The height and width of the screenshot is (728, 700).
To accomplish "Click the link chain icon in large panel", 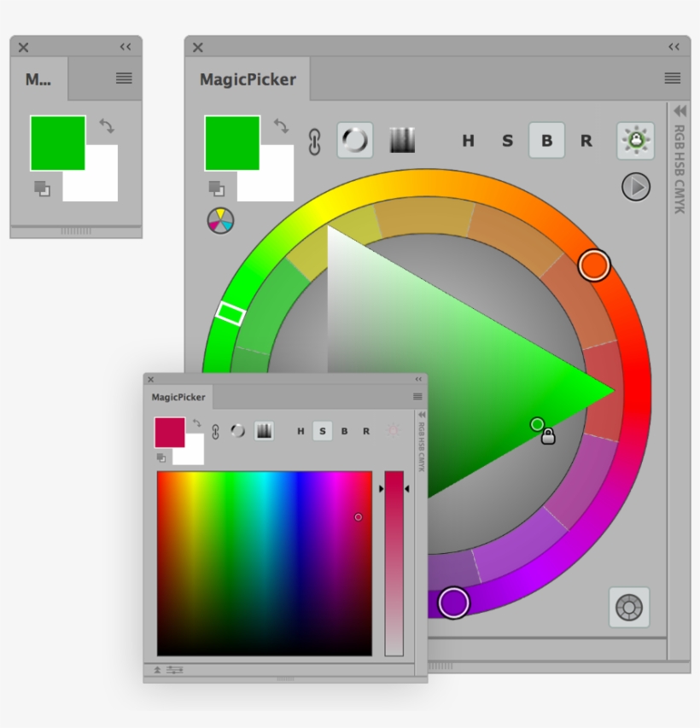I will pyautogui.click(x=314, y=142).
